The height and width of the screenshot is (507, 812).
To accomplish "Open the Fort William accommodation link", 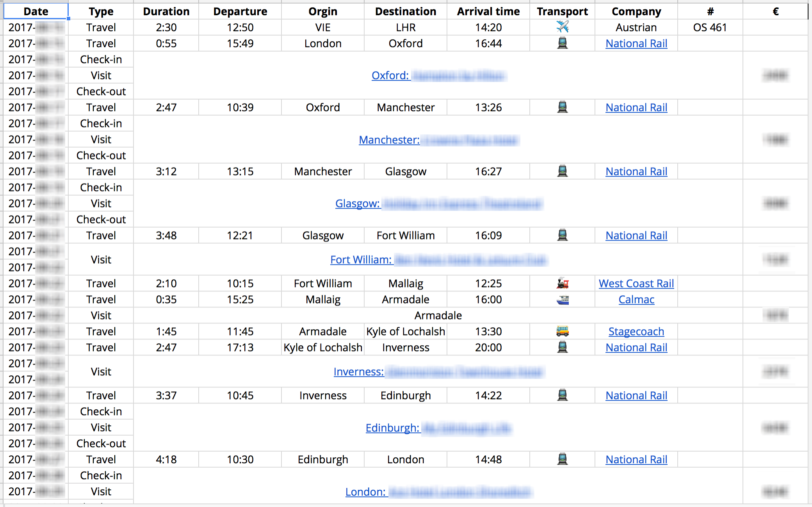I will 438,260.
